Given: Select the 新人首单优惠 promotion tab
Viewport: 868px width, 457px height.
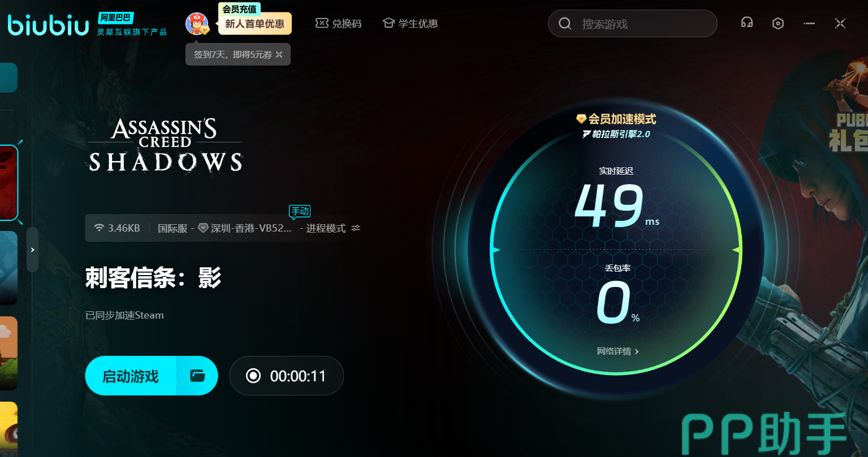Looking at the screenshot, I should coord(254,24).
